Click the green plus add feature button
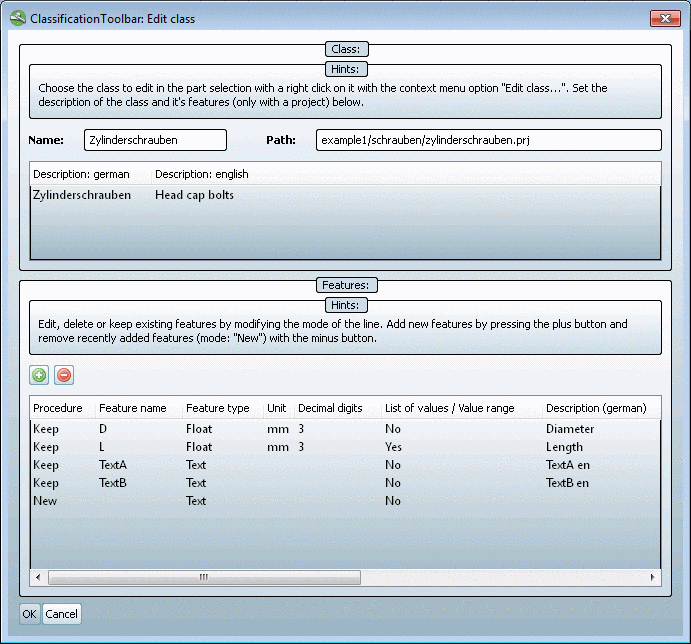 [x=39, y=375]
